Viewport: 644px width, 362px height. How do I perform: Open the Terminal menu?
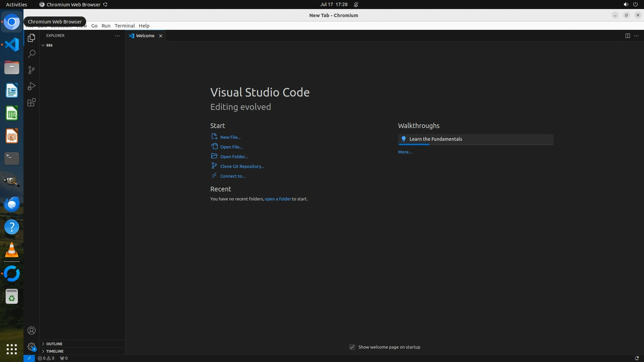point(124,26)
